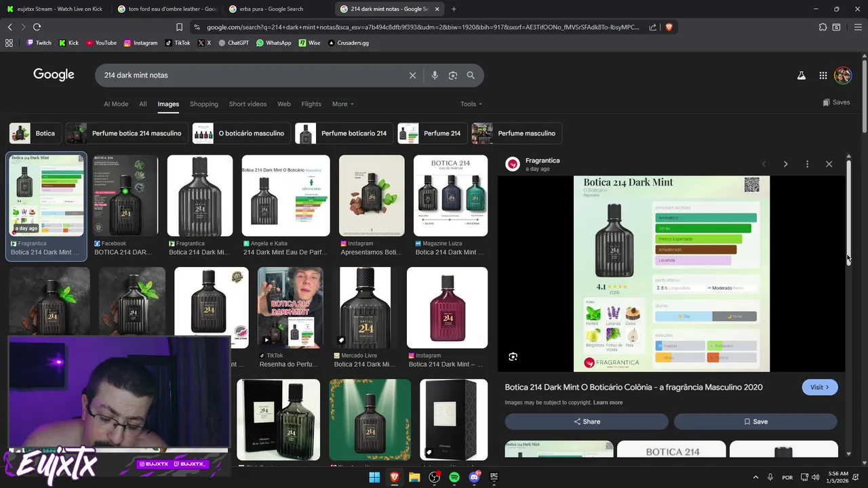The height and width of the screenshot is (488, 868).
Task: Switch to the Flights tab
Action: click(311, 104)
